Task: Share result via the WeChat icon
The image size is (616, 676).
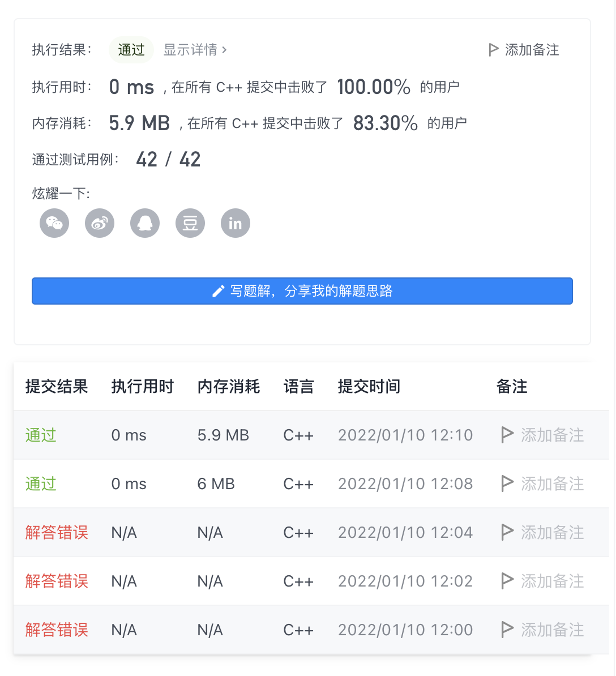Action: (x=54, y=223)
